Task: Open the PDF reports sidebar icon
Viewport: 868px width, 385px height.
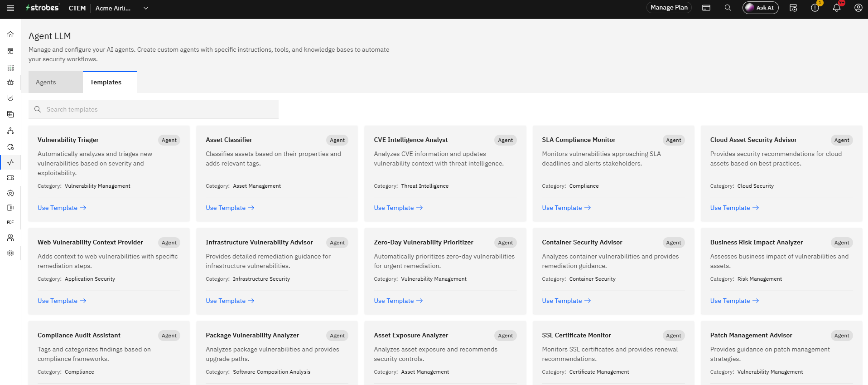Action: (x=10, y=222)
